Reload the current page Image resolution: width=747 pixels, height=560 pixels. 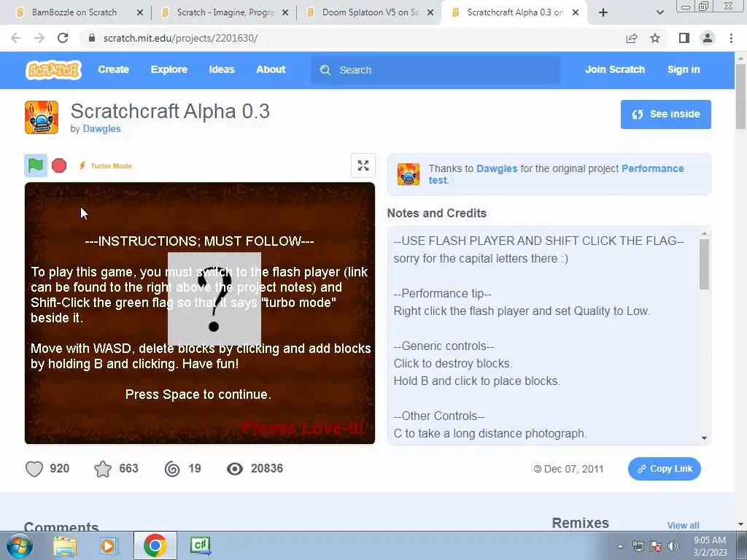(x=63, y=38)
